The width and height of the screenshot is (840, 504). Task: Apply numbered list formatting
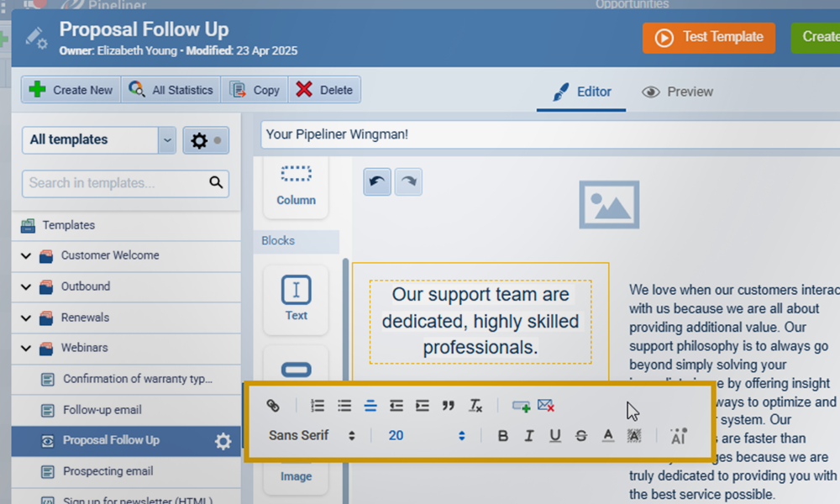318,406
